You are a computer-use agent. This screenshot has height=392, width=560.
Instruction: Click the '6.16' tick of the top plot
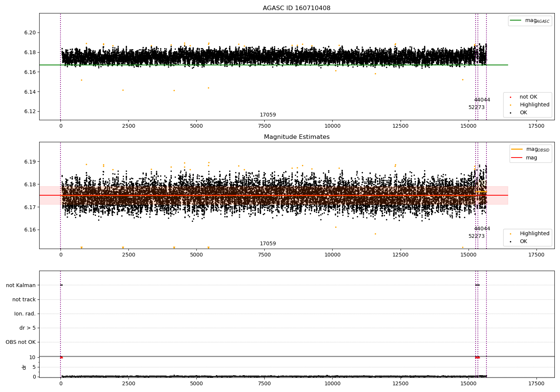tap(30, 72)
